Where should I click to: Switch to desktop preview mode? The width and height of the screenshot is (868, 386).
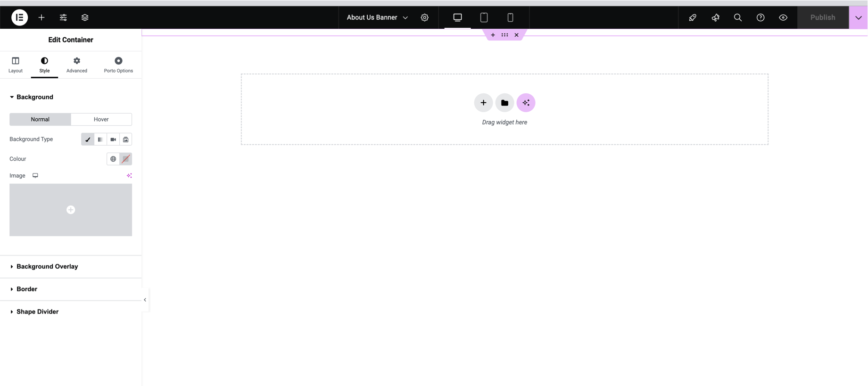(x=457, y=17)
